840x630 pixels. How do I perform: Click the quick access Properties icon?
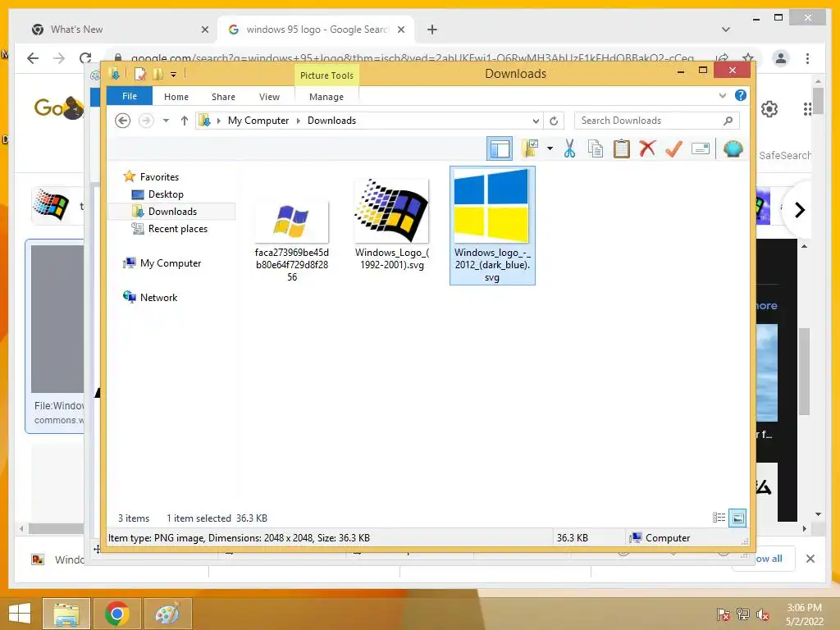pos(139,74)
